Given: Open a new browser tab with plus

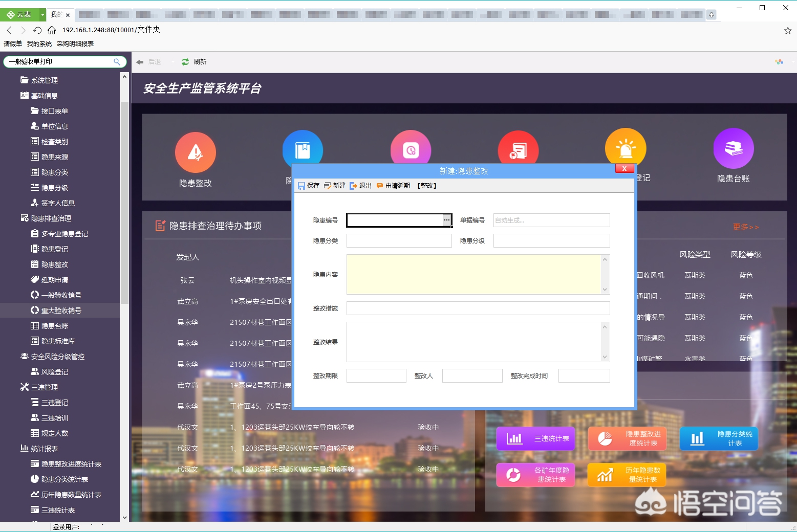Looking at the screenshot, I should pos(712,15).
